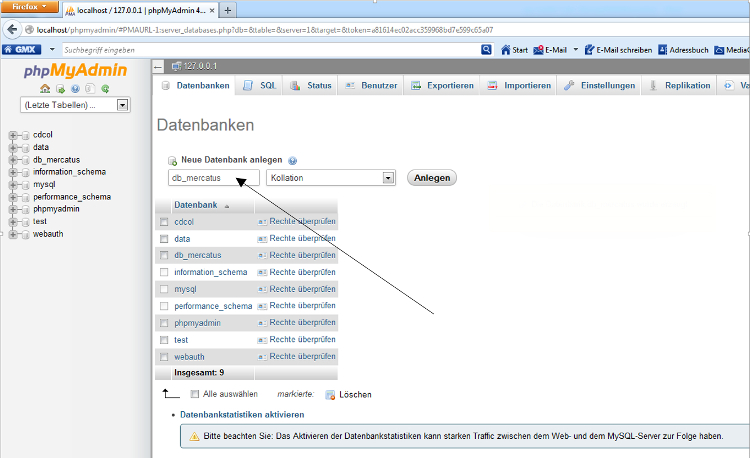Click the E-Mail schreiben toolbar icon

click(590, 49)
